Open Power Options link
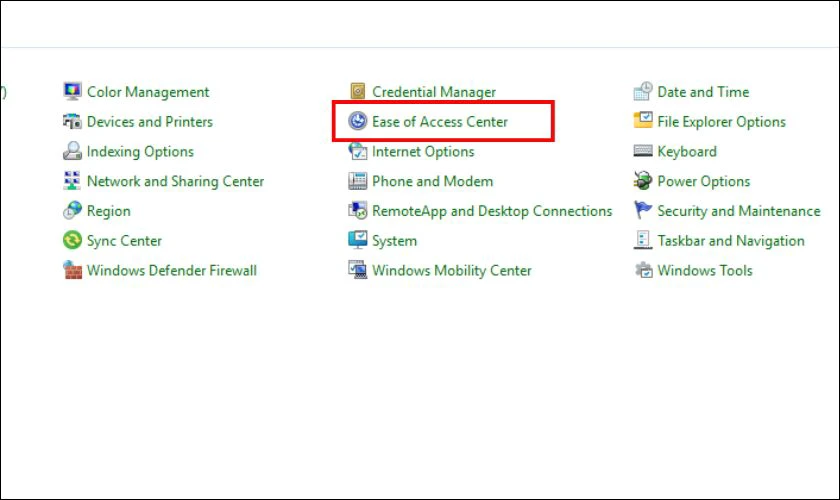Viewport: 840px width, 500px height. coord(703,182)
